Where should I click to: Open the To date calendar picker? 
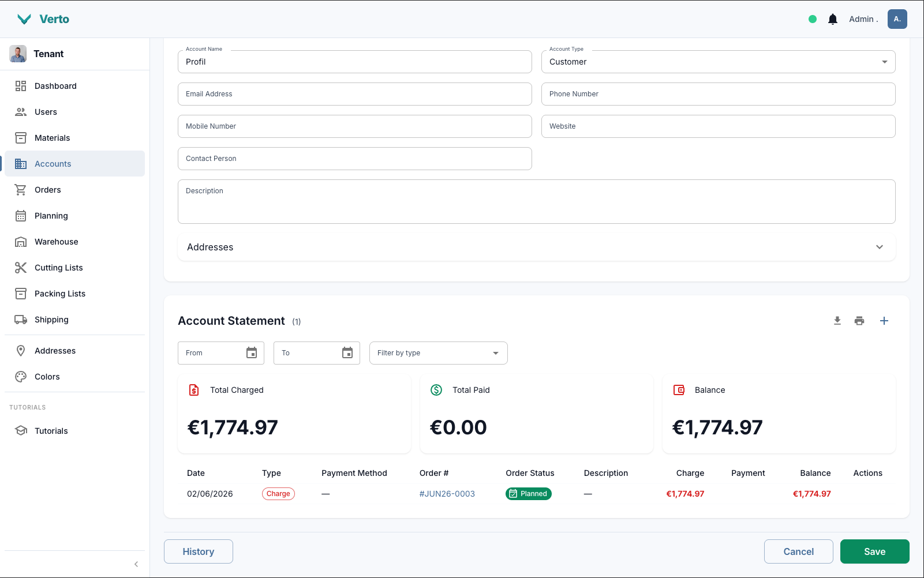click(347, 353)
